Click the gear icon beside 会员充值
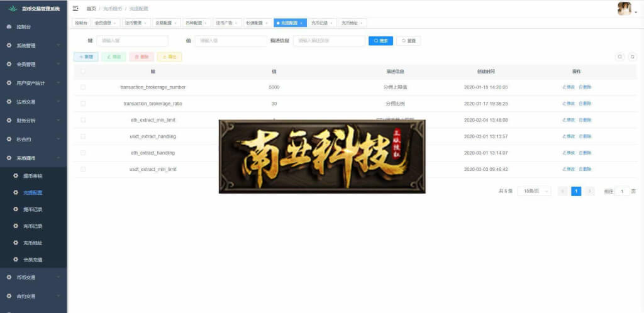The width and height of the screenshot is (644, 313). 16,259
